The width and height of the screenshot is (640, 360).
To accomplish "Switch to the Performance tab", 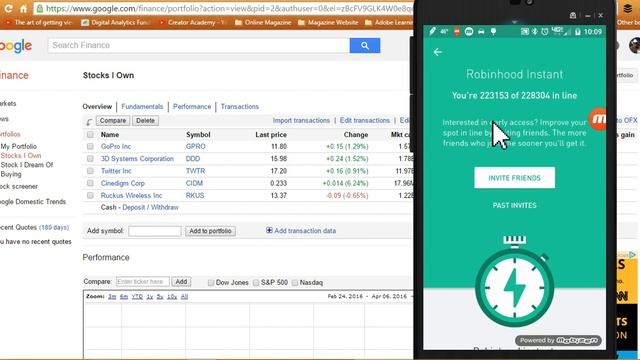I will [192, 107].
